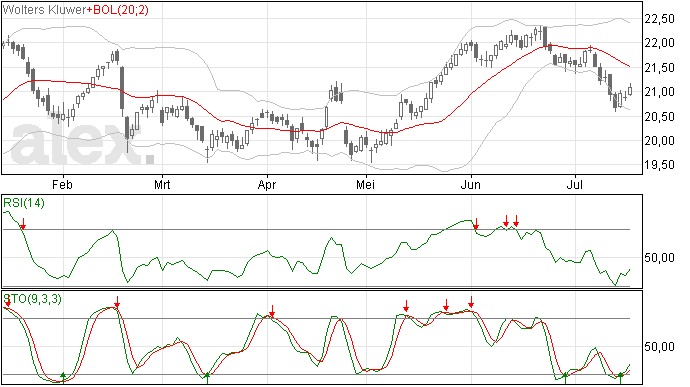Click the +BOL(20;2) indicator label
The width and height of the screenshot is (690, 387).
tap(118, 10)
